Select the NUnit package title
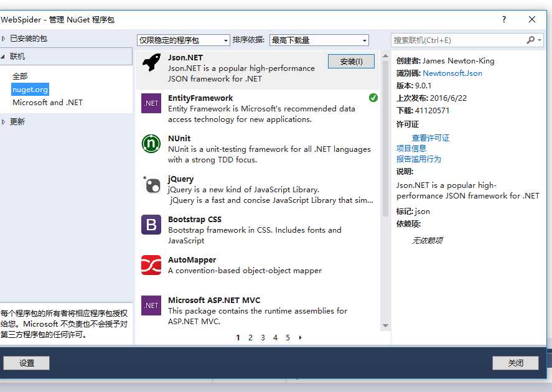Screen dimensions: 552x392 [179, 138]
